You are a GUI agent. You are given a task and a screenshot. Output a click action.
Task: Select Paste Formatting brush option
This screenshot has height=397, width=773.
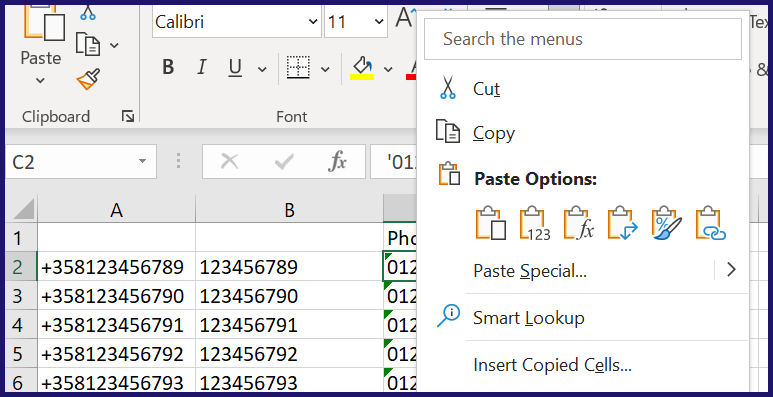[667, 224]
